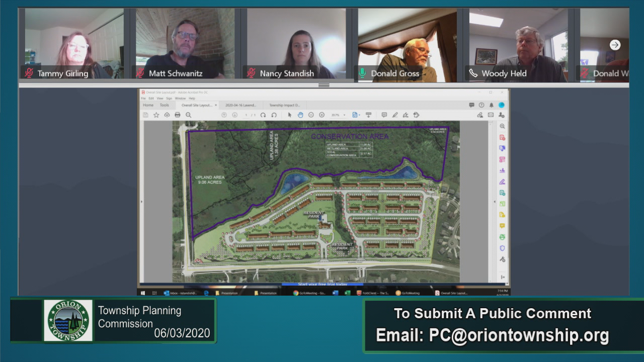
Task: Show more participants with the arrow button
Action: click(615, 45)
